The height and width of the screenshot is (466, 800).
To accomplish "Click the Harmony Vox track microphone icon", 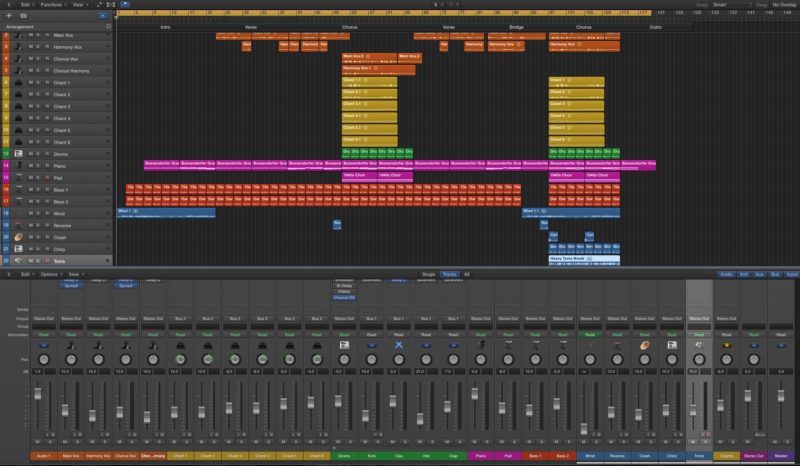I will coord(18,47).
